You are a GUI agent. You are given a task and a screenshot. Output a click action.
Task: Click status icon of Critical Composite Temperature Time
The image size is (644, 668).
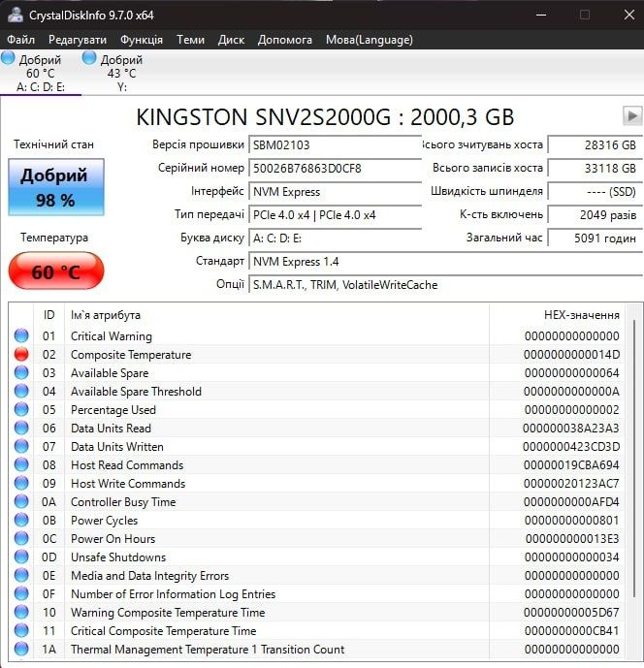tap(21, 630)
